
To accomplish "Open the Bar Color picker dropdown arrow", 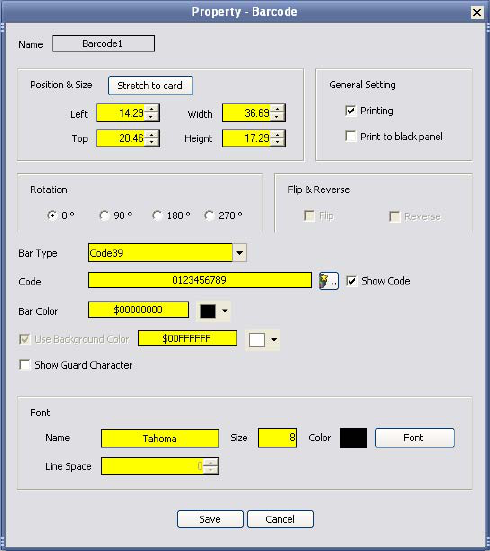I will [225, 311].
